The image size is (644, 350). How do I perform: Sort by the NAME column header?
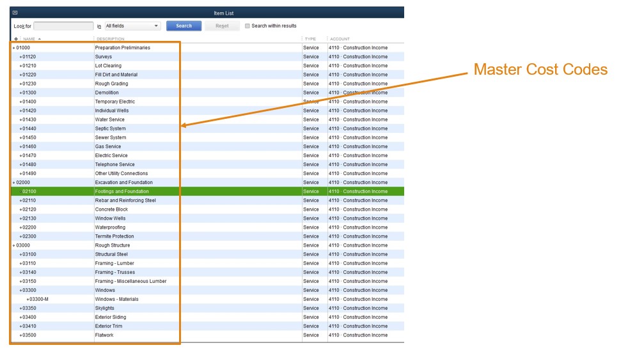click(x=29, y=39)
